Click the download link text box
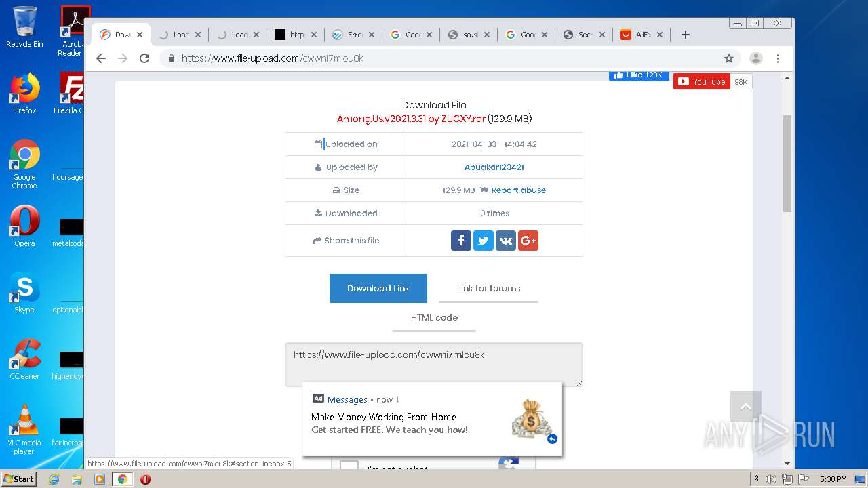The height and width of the screenshot is (488, 868). pos(434,365)
